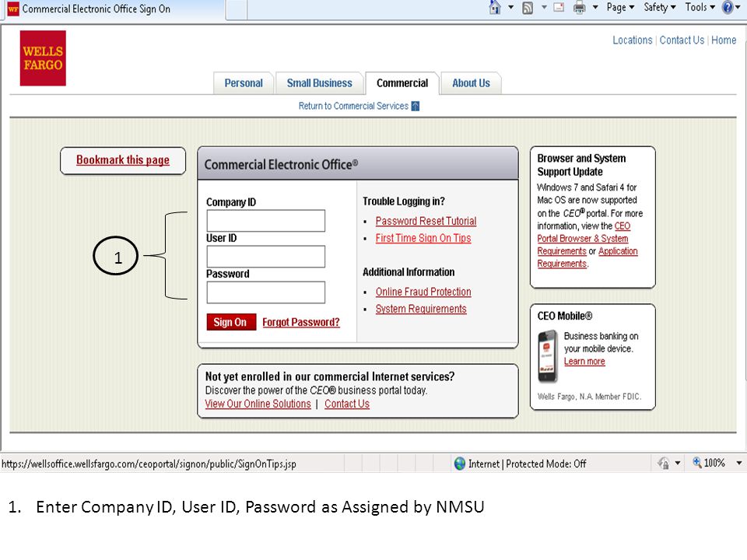Screen dimensions: 747x560
Task: Open the System Requirements link
Action: (421, 309)
